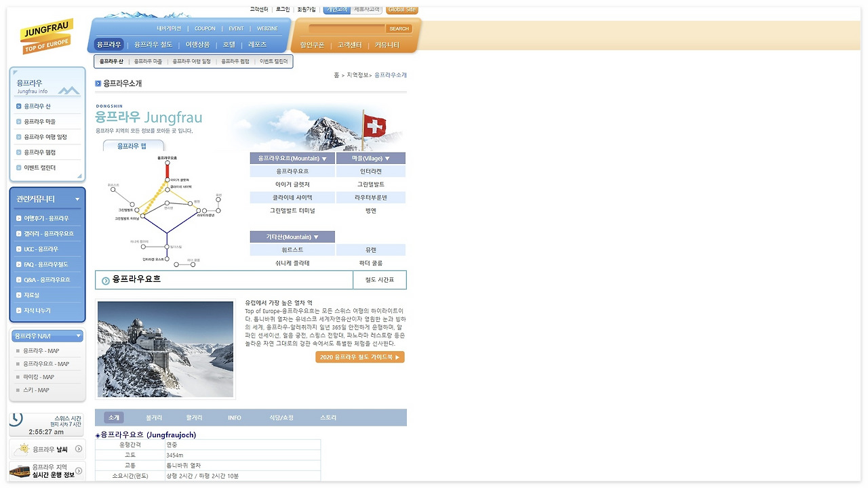Click 그린델발트 in the village table
The width and height of the screenshot is (868, 488).
click(x=371, y=184)
